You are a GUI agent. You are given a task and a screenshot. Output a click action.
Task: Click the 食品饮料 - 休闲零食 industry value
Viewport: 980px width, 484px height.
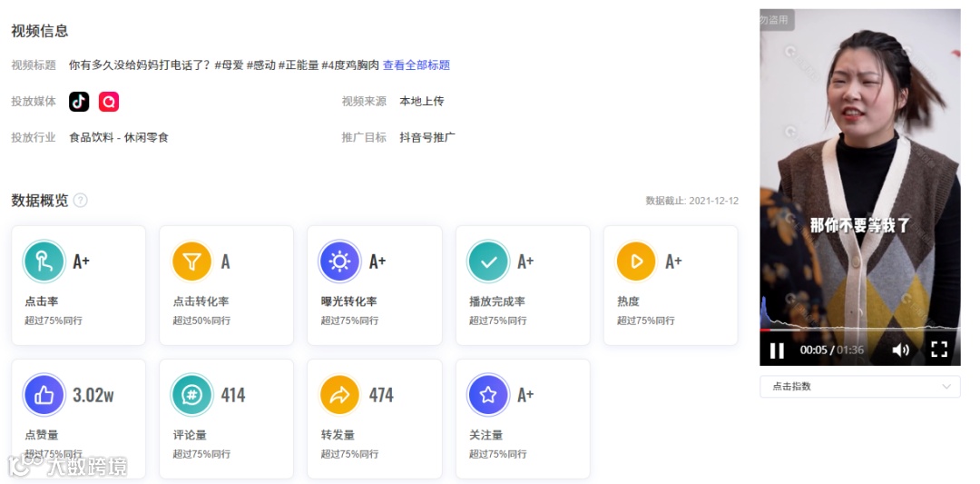click(119, 137)
